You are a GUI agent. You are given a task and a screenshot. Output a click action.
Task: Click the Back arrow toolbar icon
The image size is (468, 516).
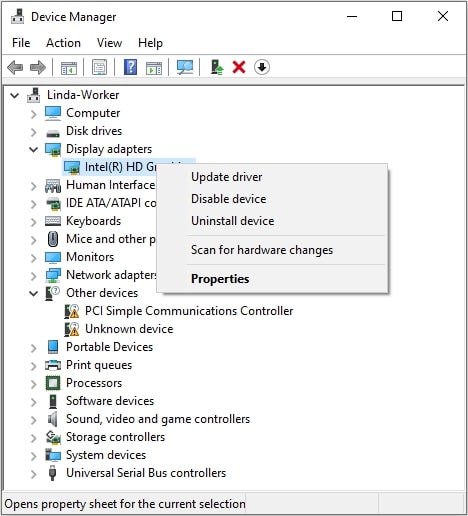(x=15, y=68)
